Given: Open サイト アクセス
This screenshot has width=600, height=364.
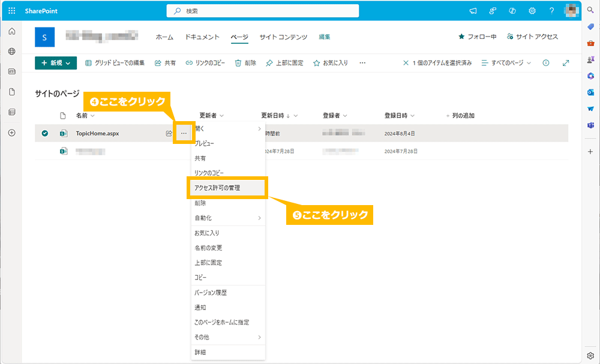Looking at the screenshot, I should click(x=532, y=37).
